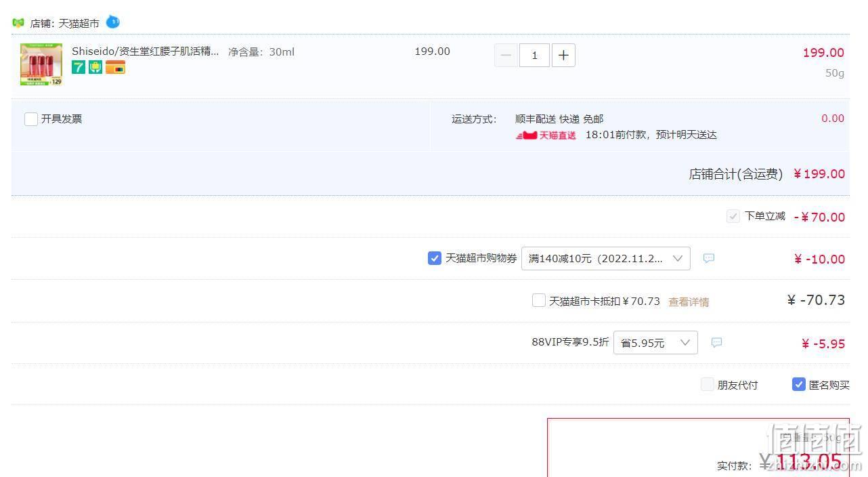Toggle the 匿名购买 checkbox
868x477 pixels.
[x=799, y=385]
